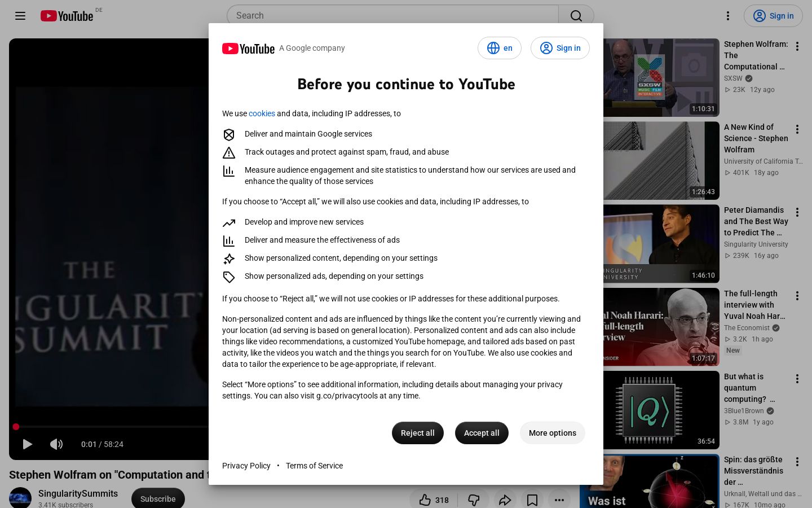Click the YouTube logo in consent dialog
This screenshot has width=812, height=508.
(x=248, y=49)
